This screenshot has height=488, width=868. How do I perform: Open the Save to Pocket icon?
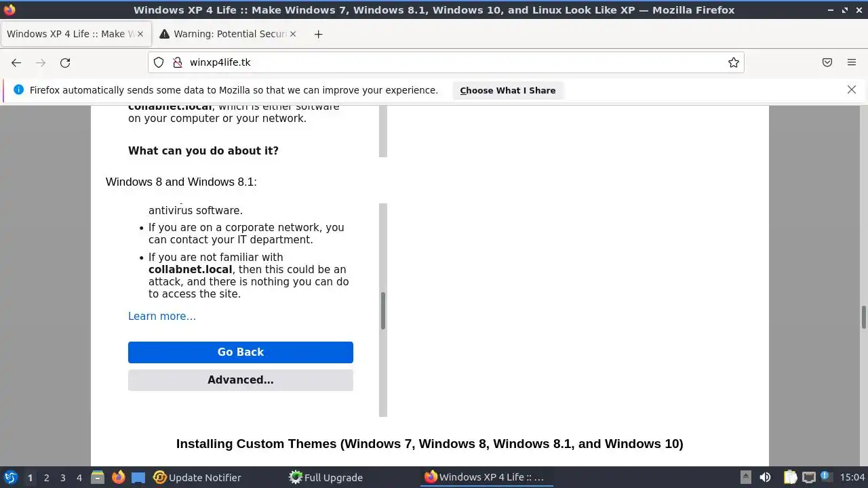pos(827,62)
